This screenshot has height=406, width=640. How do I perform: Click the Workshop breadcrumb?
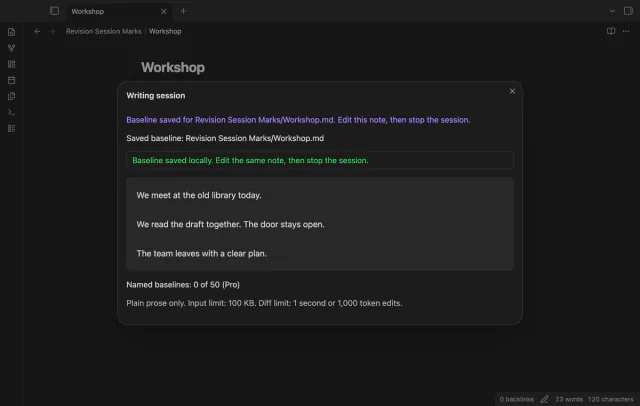point(165,31)
